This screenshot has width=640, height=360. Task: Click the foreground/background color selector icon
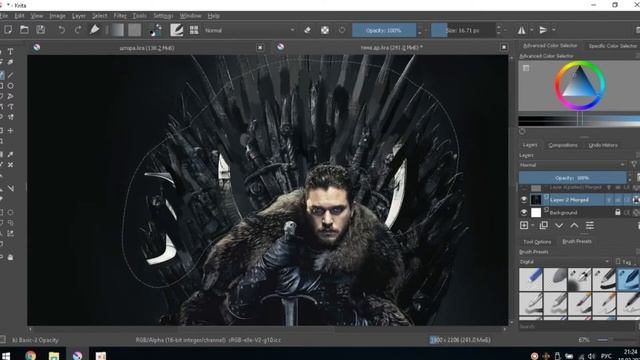pyautogui.click(x=155, y=30)
